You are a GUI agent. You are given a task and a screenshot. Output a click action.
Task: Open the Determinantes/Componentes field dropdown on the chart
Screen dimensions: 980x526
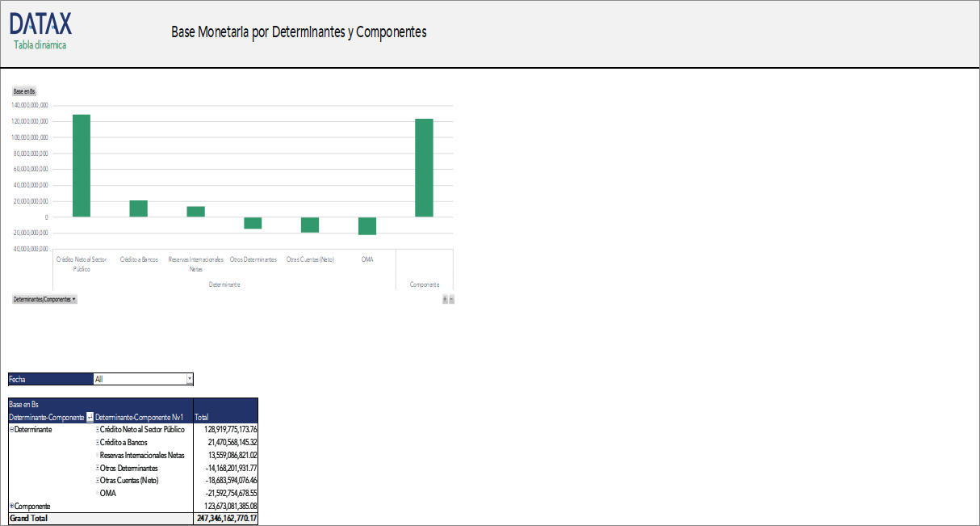click(73, 299)
